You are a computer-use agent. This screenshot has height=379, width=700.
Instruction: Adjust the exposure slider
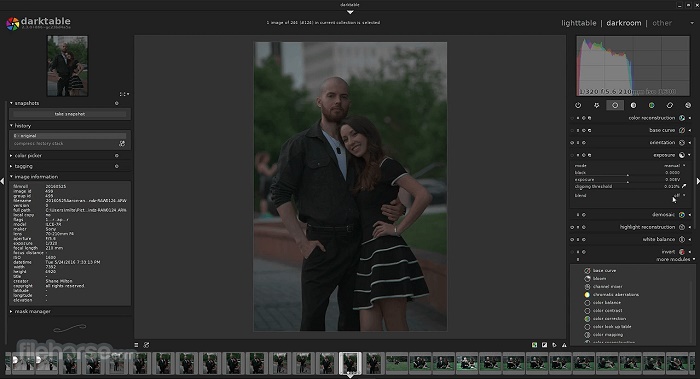point(628,180)
